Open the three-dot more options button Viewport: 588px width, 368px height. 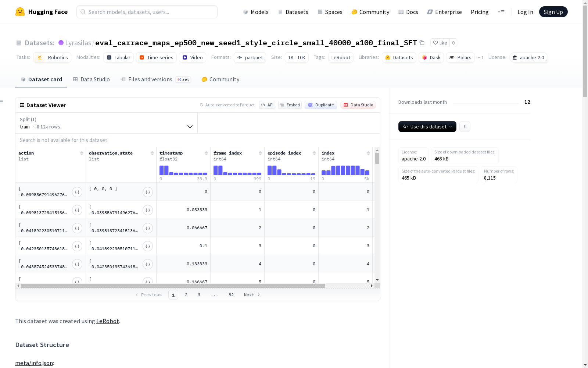[465, 127]
